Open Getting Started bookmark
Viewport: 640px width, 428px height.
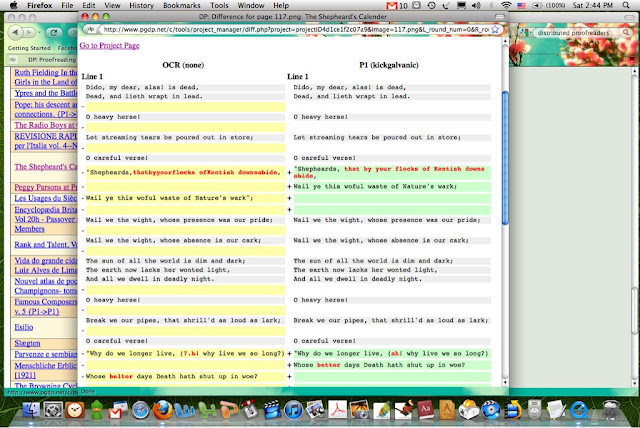point(29,48)
